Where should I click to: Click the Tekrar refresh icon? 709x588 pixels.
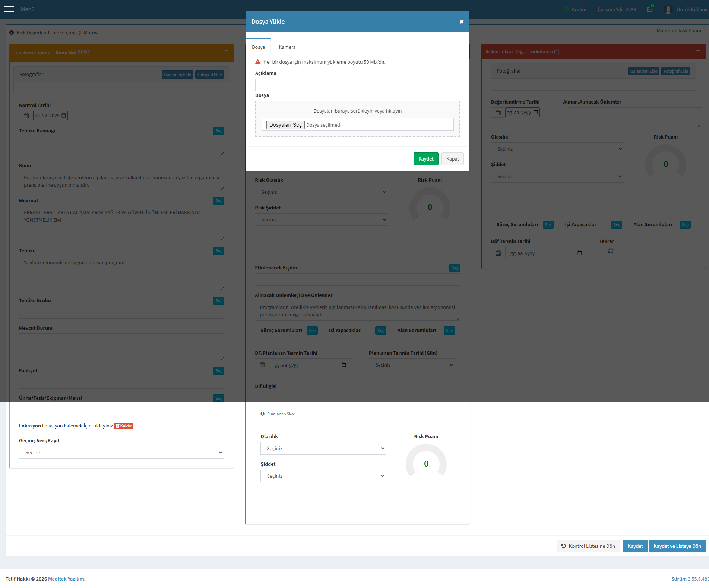611,251
